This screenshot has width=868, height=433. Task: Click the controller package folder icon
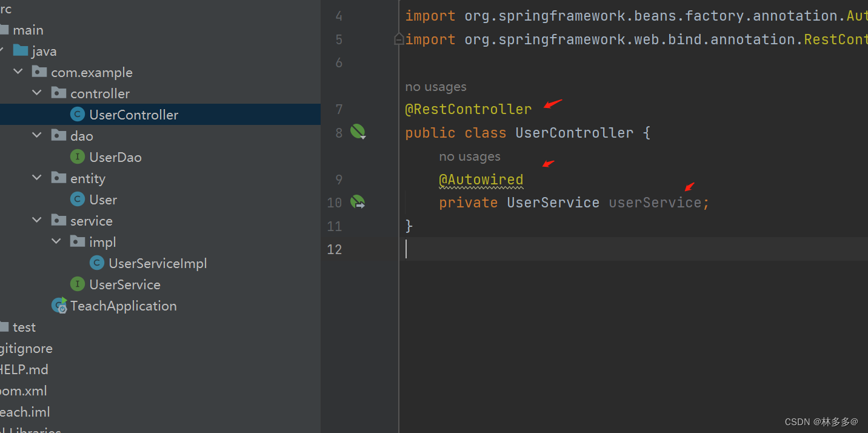(x=58, y=93)
